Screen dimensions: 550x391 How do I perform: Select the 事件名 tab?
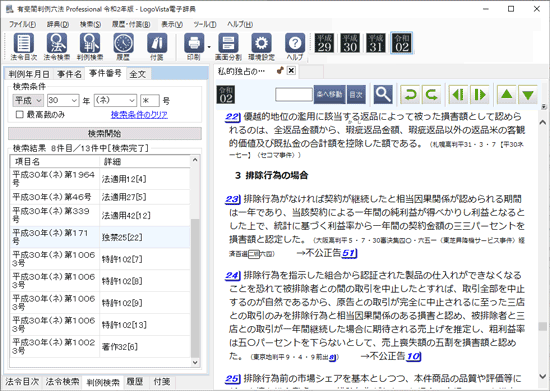coord(69,74)
